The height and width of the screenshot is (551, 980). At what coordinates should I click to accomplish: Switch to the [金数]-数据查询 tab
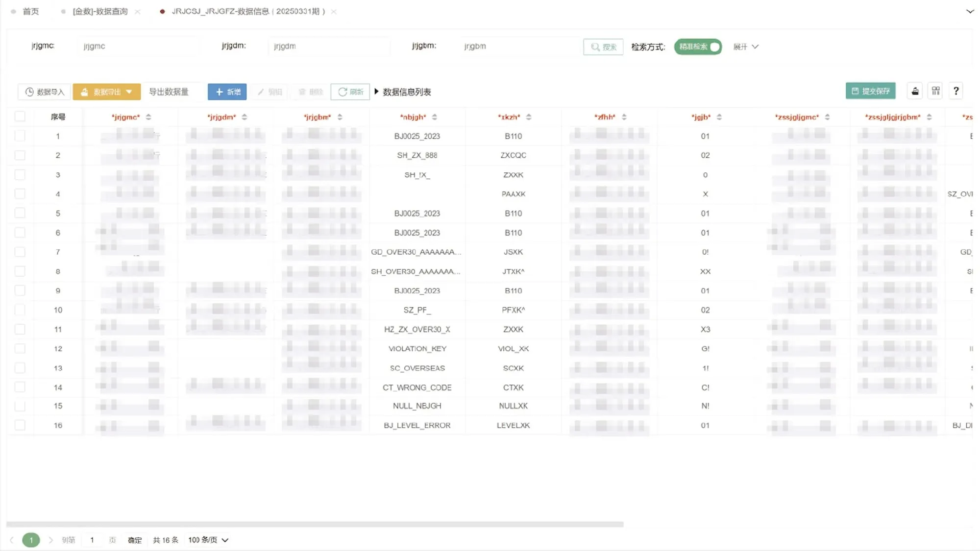100,11
